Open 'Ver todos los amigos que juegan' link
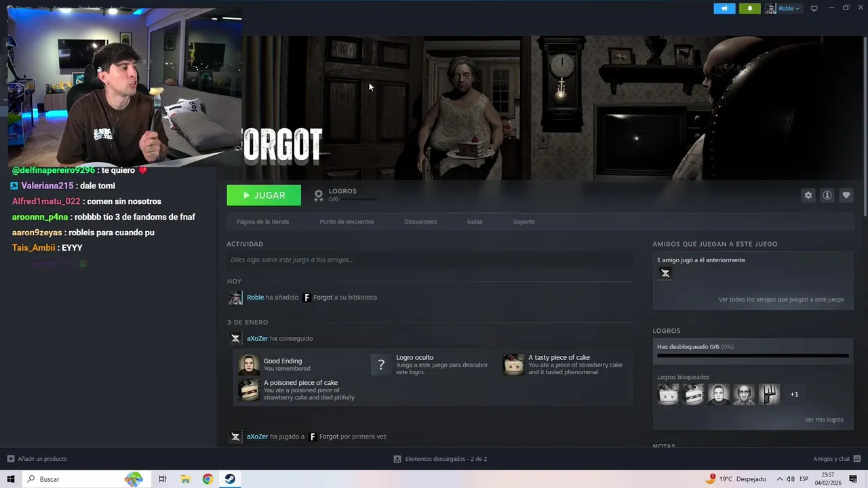 coord(781,300)
